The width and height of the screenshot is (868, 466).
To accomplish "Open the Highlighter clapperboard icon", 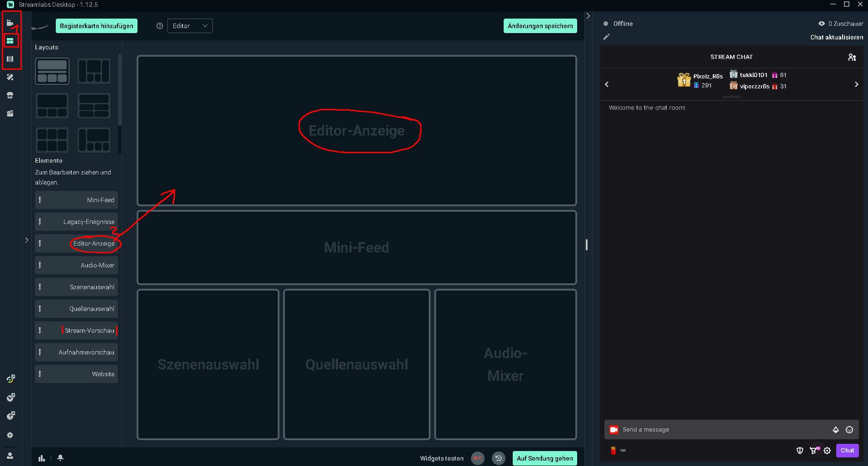I will [x=10, y=113].
